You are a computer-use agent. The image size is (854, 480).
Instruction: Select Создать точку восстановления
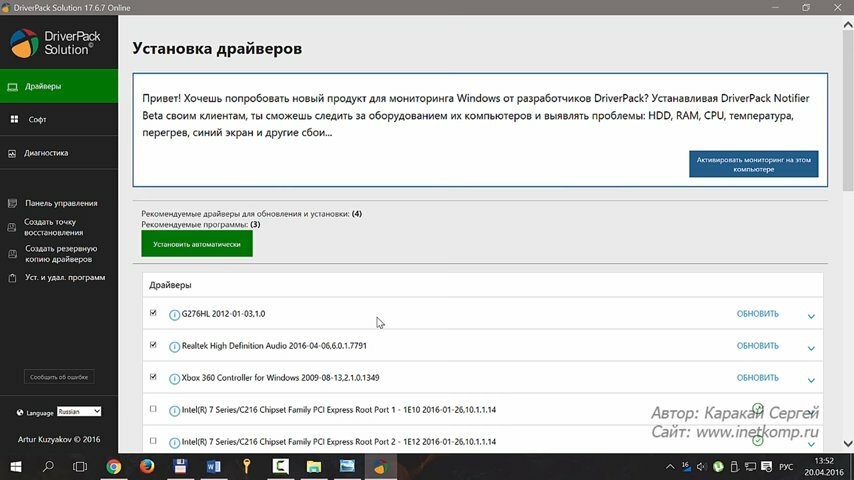tap(53, 227)
